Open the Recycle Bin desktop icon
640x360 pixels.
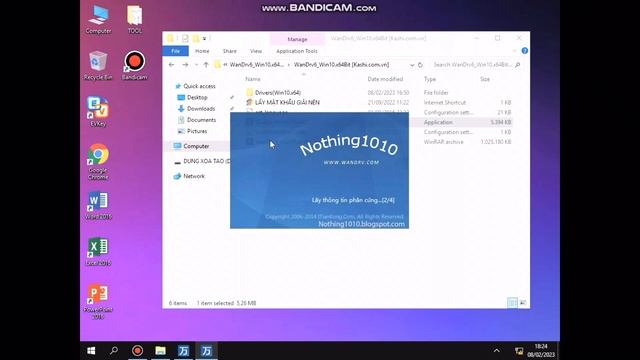(x=98, y=66)
